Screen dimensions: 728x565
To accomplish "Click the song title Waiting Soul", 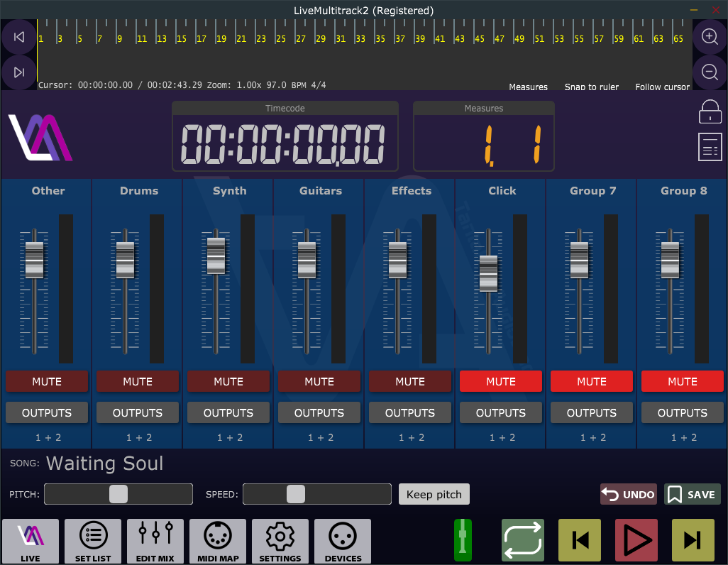I will click(x=105, y=463).
